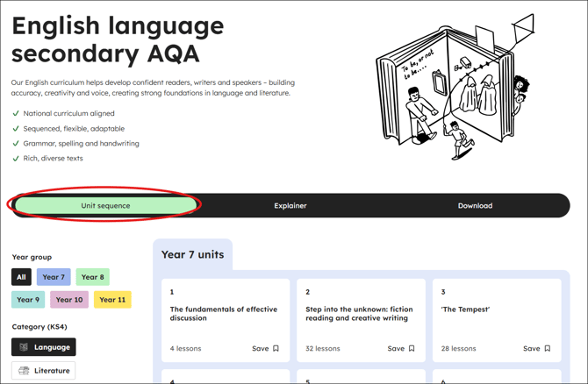Open 'Step into the unknown: fiction reading' unit
The height and width of the screenshot is (384, 588).
click(361, 320)
